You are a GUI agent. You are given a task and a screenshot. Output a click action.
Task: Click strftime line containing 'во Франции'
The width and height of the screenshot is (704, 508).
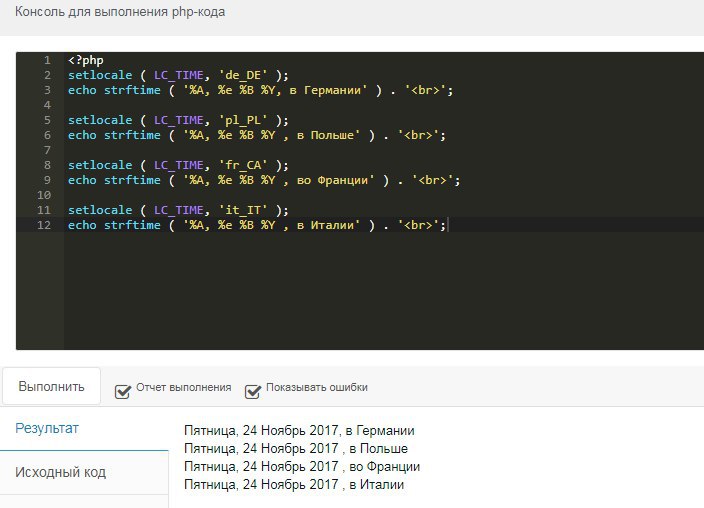[x=264, y=180]
